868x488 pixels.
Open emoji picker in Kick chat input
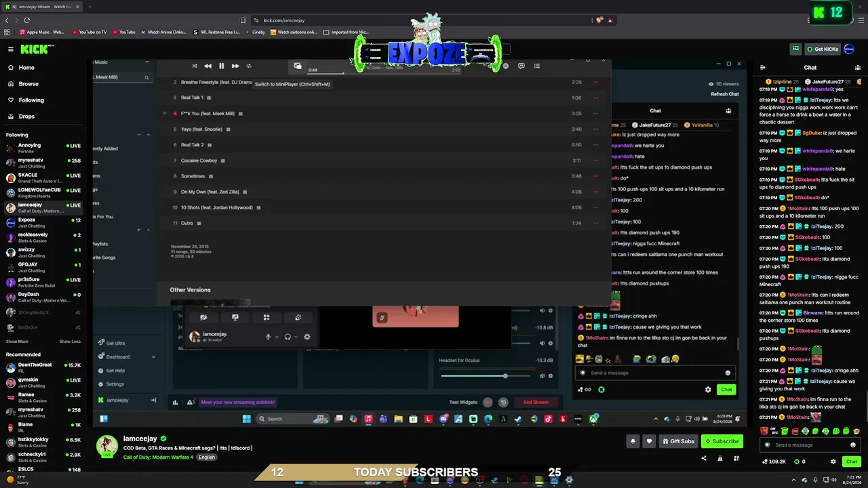click(853, 445)
